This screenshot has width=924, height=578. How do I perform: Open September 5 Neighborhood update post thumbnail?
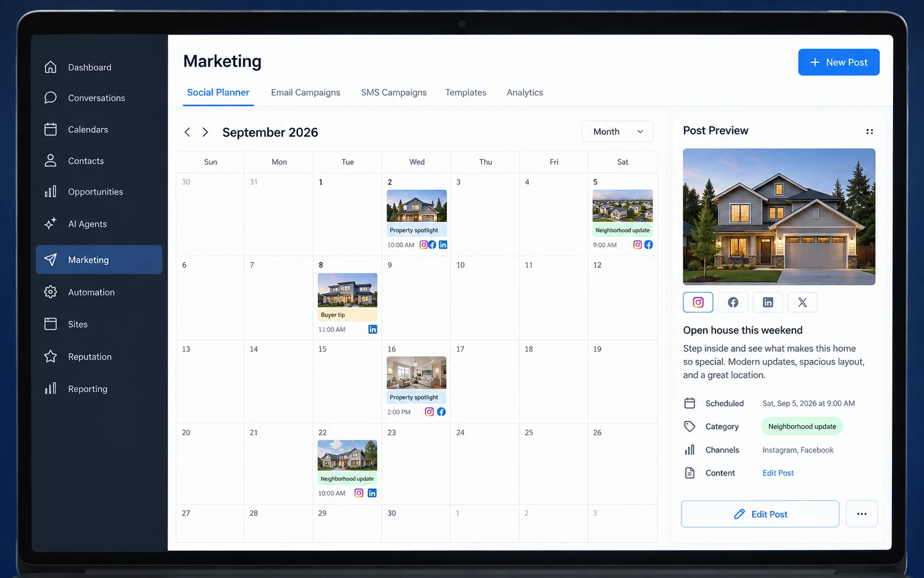tap(622, 206)
